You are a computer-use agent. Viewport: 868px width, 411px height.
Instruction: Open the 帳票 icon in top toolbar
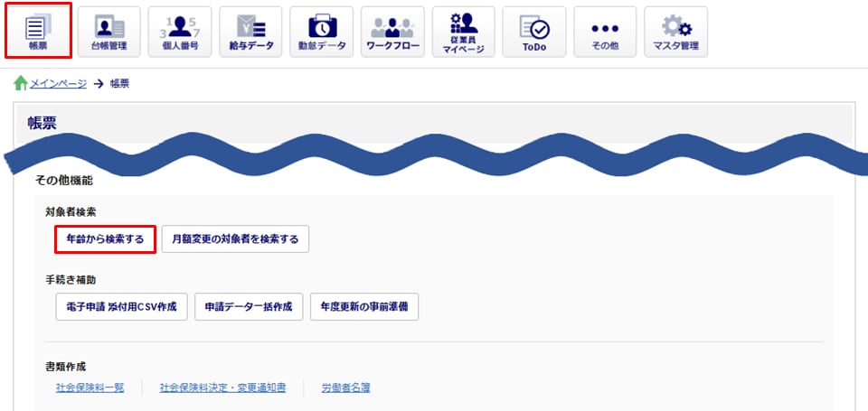coord(38,32)
